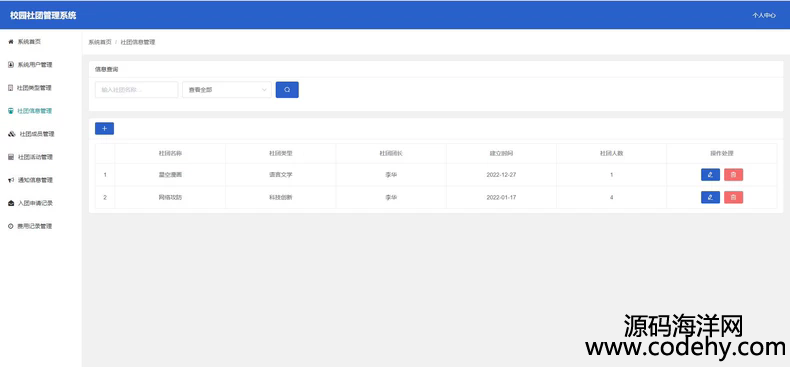
Task: Click the 信息查询 panel heading
Action: [x=107, y=69]
